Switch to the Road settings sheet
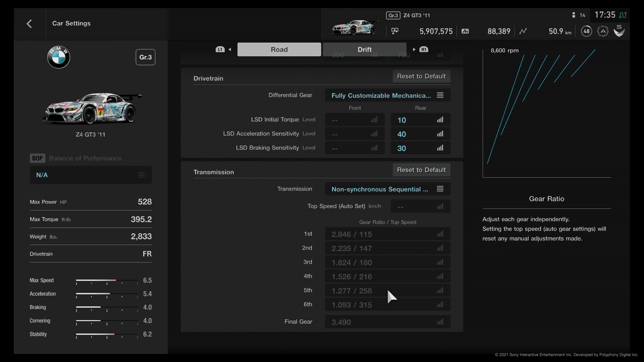644x362 pixels. click(279, 50)
